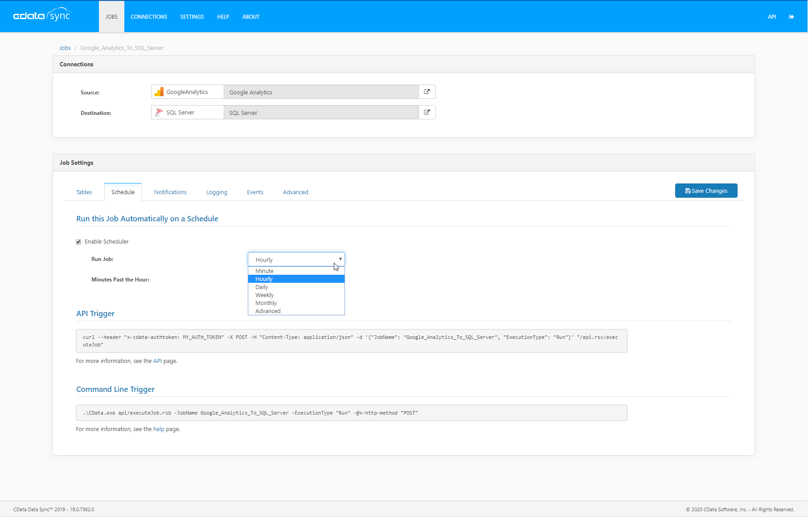Click the GoogleAnalytics source icon
The height and width of the screenshot is (517, 812).
pyautogui.click(x=159, y=92)
